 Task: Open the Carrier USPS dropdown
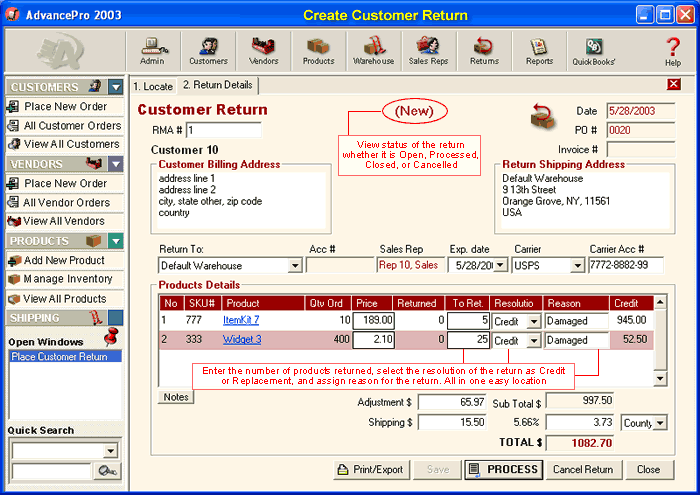[577, 266]
